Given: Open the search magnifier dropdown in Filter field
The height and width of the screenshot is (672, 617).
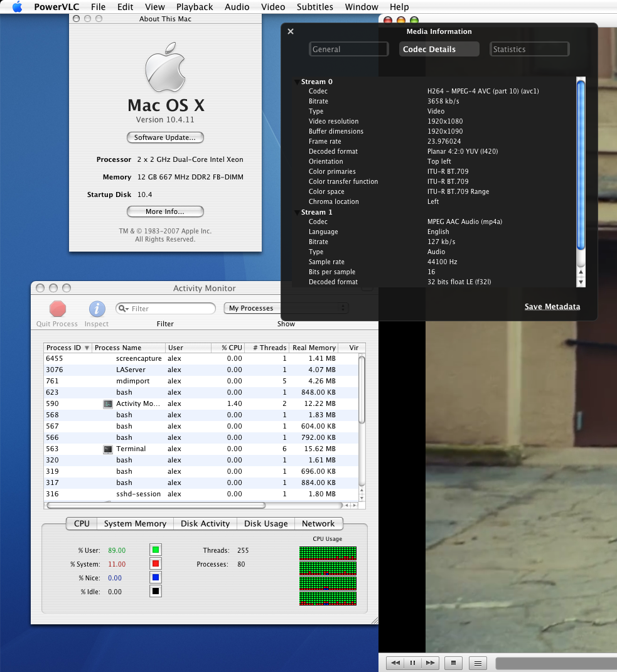Looking at the screenshot, I should tap(124, 309).
